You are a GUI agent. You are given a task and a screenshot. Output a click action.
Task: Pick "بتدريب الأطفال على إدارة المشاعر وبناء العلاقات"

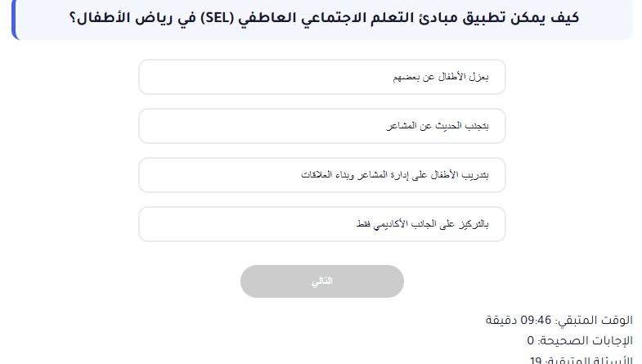click(x=322, y=176)
